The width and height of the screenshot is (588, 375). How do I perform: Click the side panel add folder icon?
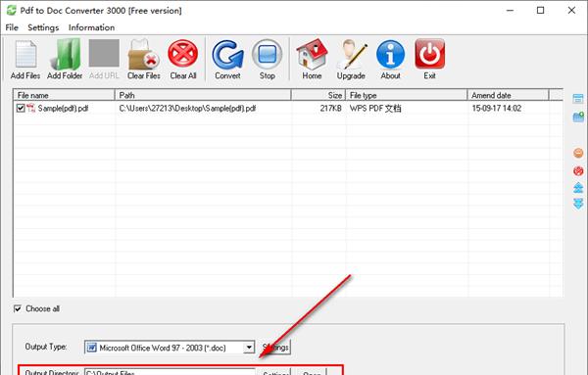pos(578,117)
